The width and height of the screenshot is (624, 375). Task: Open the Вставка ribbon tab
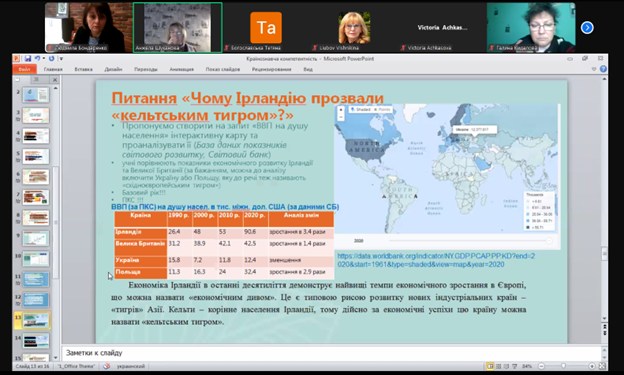(84, 69)
